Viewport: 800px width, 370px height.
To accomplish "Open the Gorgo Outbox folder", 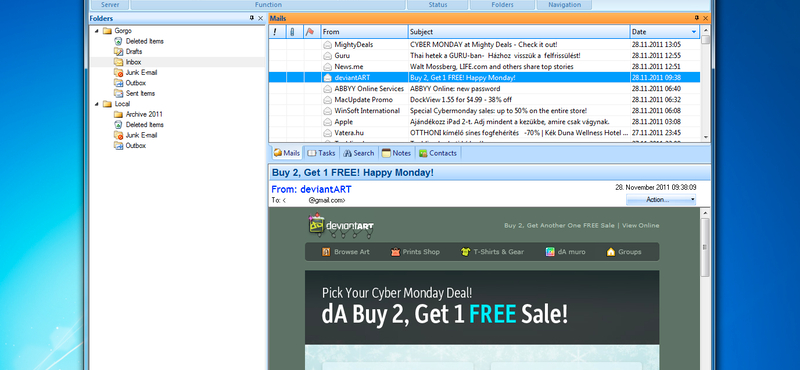I will pos(136,83).
